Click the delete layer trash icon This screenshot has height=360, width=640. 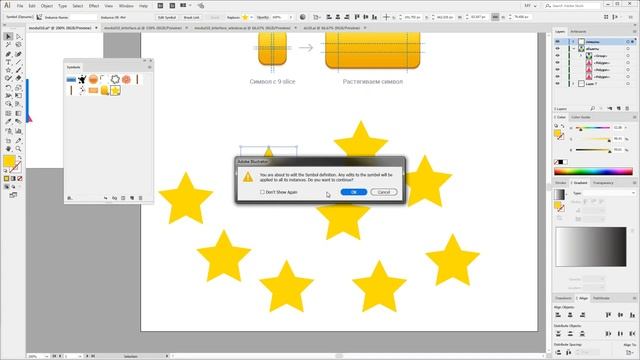coord(627,109)
